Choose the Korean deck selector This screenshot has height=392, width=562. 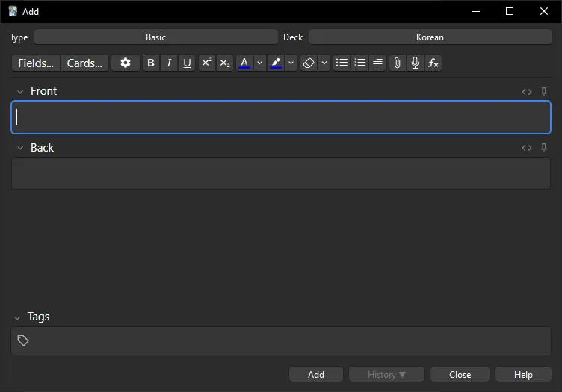coord(430,37)
